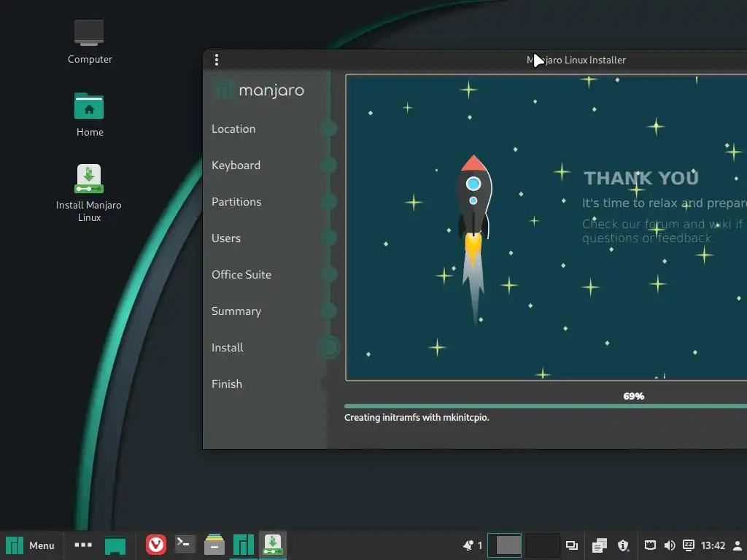Viewport: 747px width, 560px height.
Task: Select the Summary step in sidebar
Action: pos(236,311)
